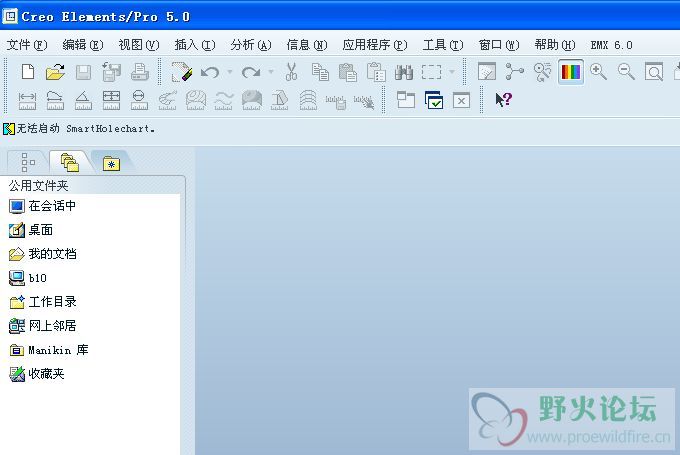The image size is (680, 455).
Task: Toggle the rainbow color display icon
Action: pyautogui.click(x=571, y=72)
